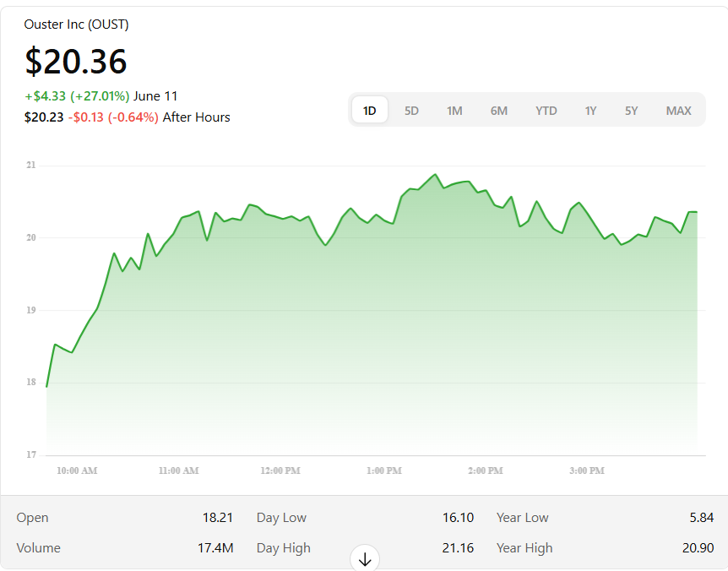Show the 6M chart range
This screenshot has width=728, height=571.
(x=499, y=111)
